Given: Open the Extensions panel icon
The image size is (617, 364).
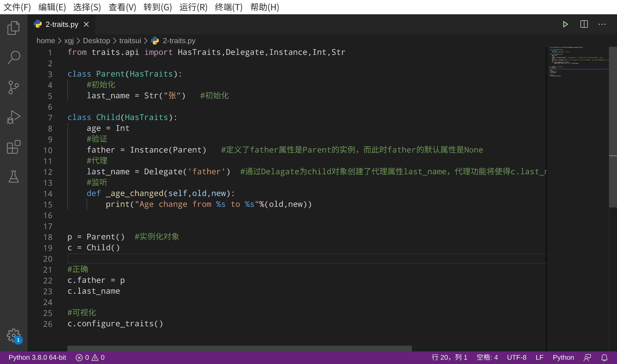Looking at the screenshot, I should click(13, 147).
